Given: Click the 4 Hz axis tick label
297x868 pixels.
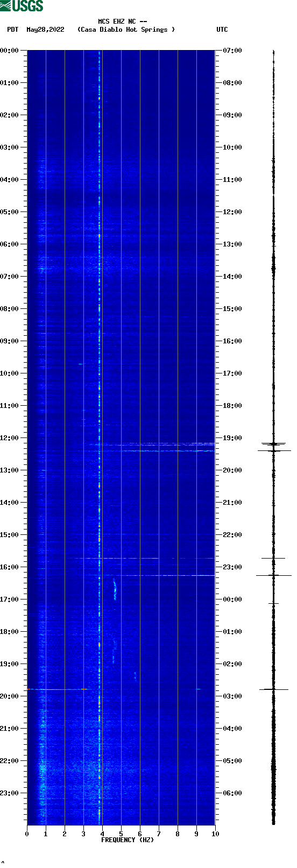Looking at the screenshot, I should pyautogui.click(x=102, y=834).
